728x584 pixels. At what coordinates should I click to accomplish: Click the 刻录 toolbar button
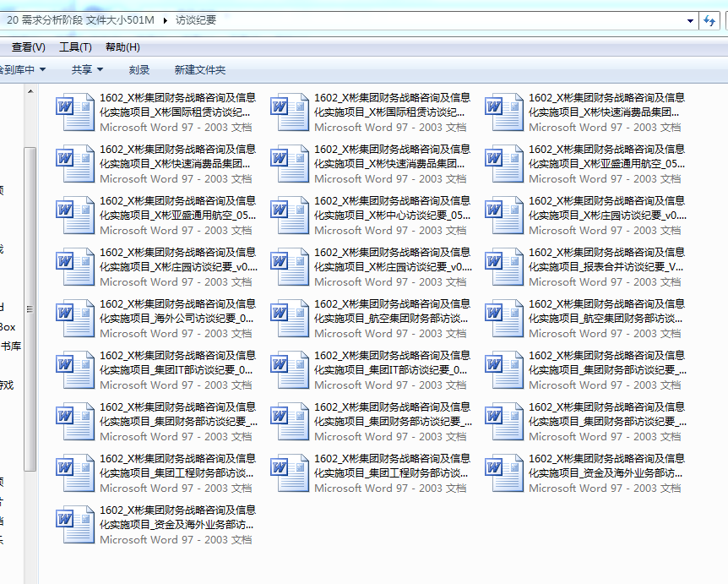(x=139, y=69)
